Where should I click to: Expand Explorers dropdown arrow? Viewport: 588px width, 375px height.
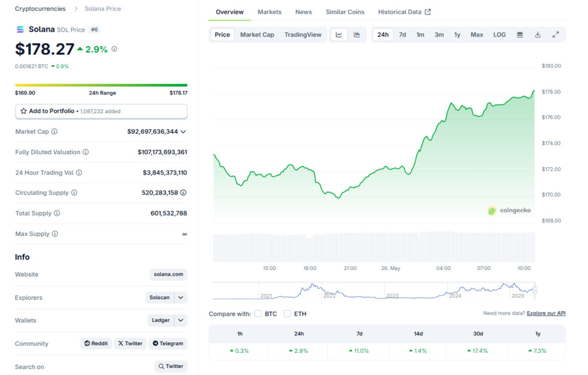[x=180, y=297]
